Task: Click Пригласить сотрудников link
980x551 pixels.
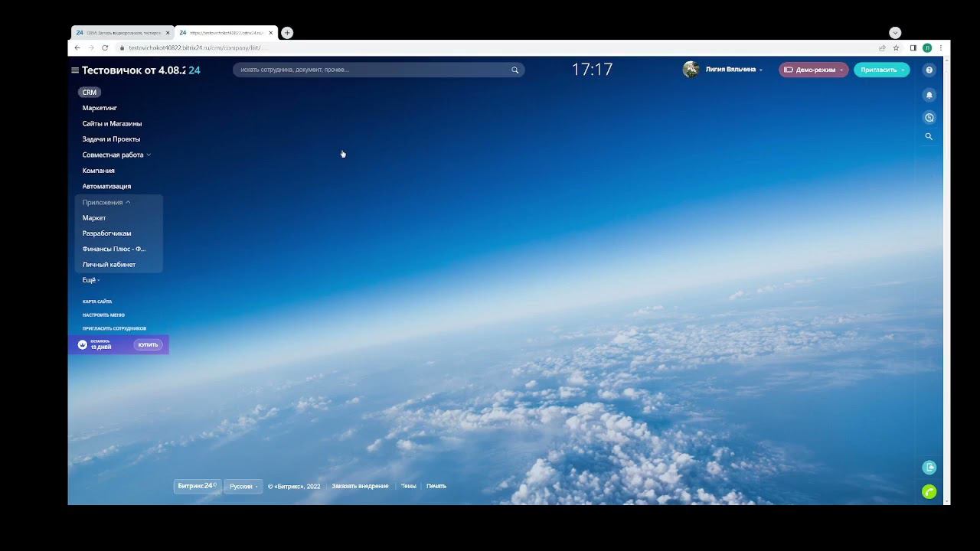Action: coord(114,328)
